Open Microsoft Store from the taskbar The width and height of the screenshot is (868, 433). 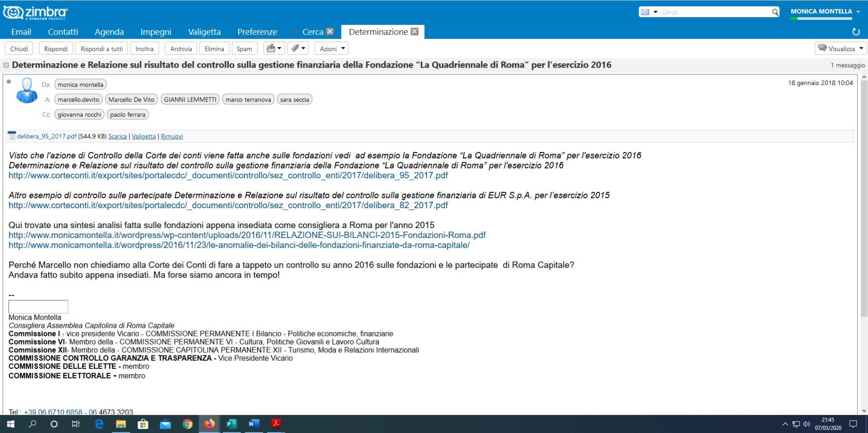pos(143,424)
